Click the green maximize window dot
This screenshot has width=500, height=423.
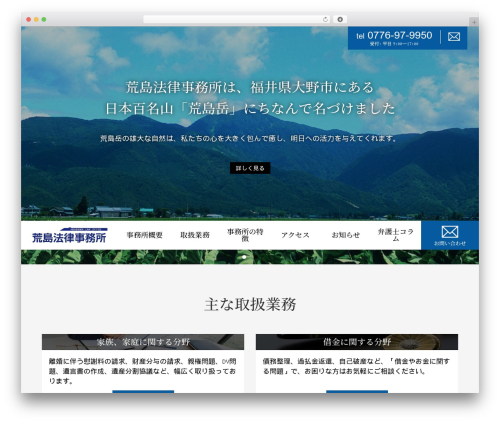tap(44, 20)
